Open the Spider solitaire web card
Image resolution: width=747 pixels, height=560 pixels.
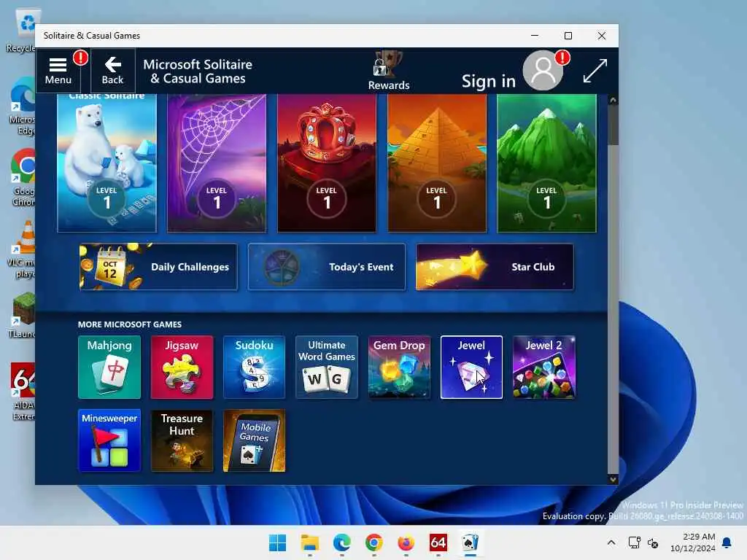pos(217,163)
